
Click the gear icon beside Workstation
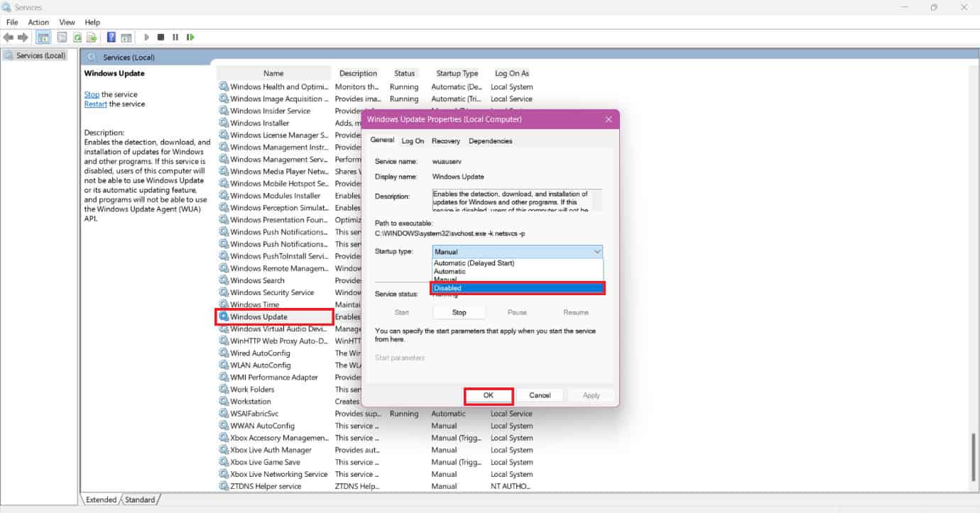[x=224, y=401]
